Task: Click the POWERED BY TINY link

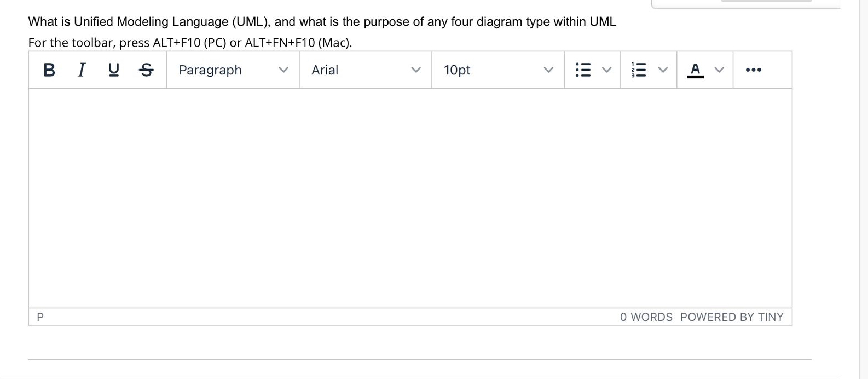Action: point(731,317)
